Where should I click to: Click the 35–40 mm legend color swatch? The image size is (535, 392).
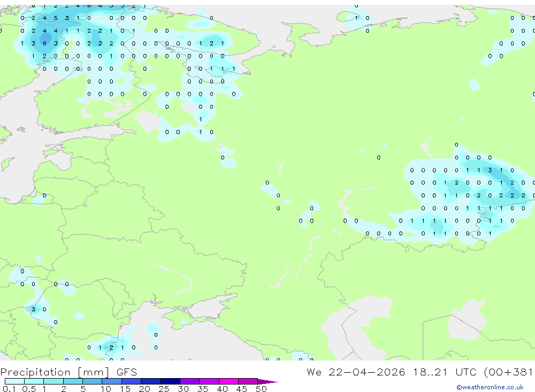209,381
